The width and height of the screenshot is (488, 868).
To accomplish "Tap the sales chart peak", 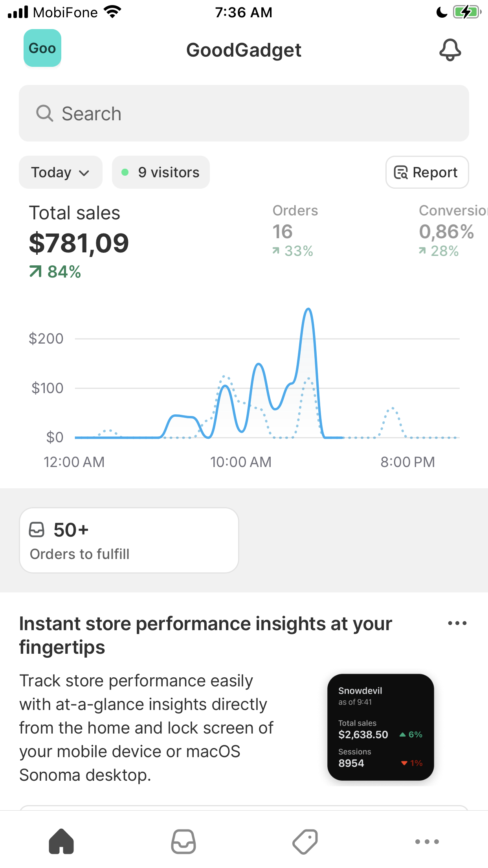I will (x=309, y=310).
